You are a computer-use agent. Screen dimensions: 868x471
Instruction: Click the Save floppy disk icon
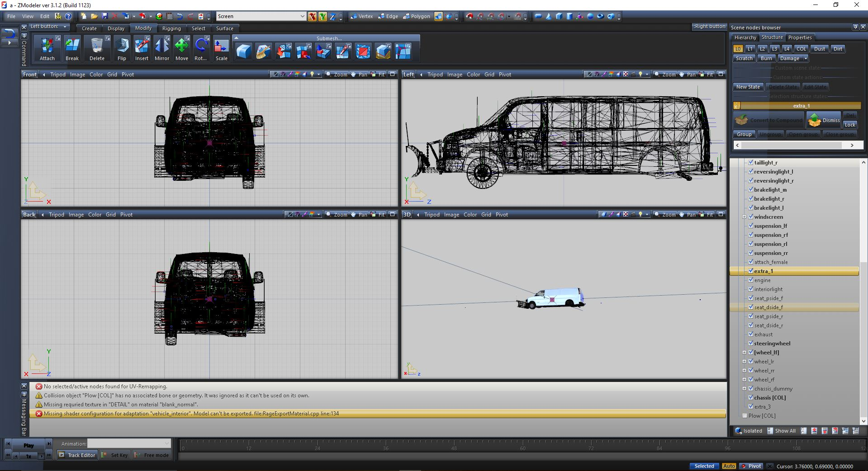pyautogui.click(x=104, y=16)
